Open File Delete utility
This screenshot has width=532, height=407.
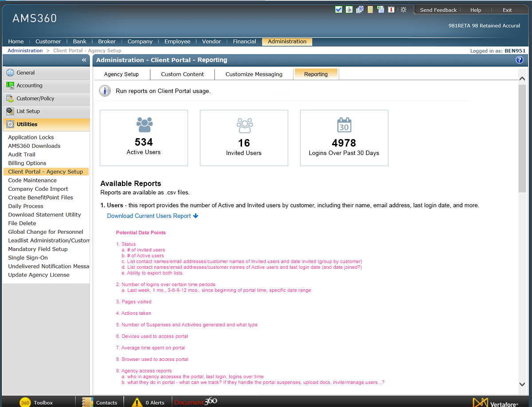pyautogui.click(x=22, y=223)
